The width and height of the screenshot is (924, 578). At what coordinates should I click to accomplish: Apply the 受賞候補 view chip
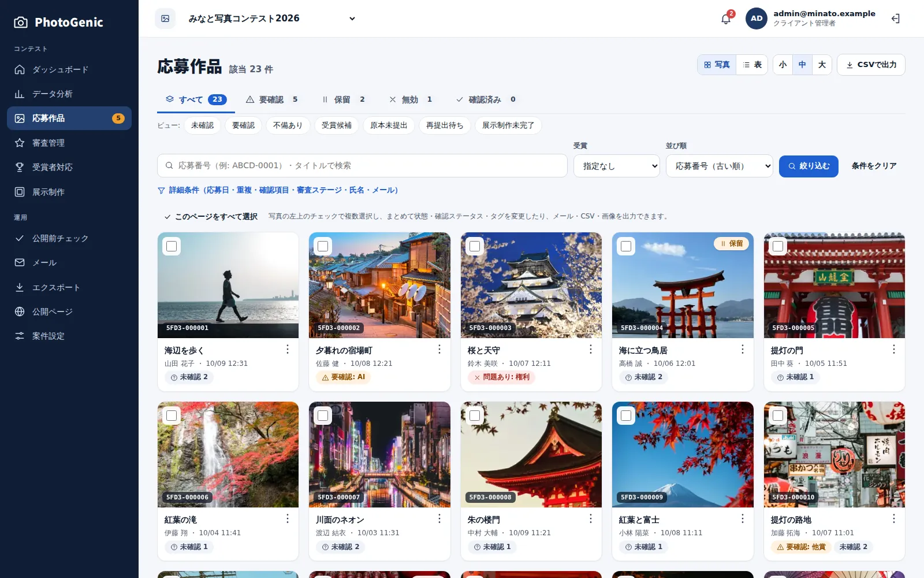click(337, 125)
